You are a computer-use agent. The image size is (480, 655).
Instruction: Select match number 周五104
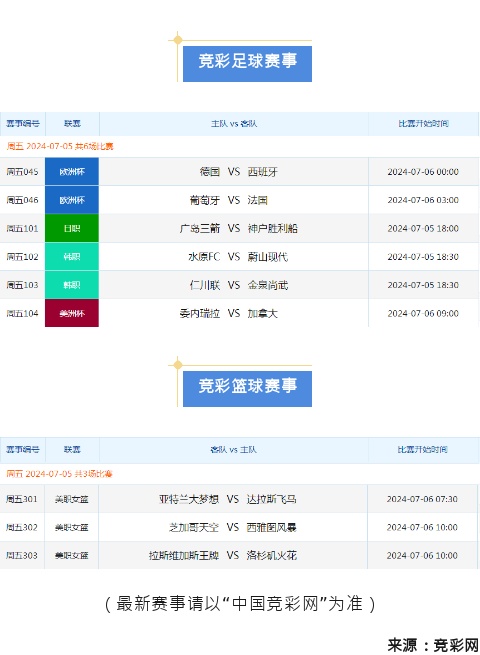pos(22,313)
